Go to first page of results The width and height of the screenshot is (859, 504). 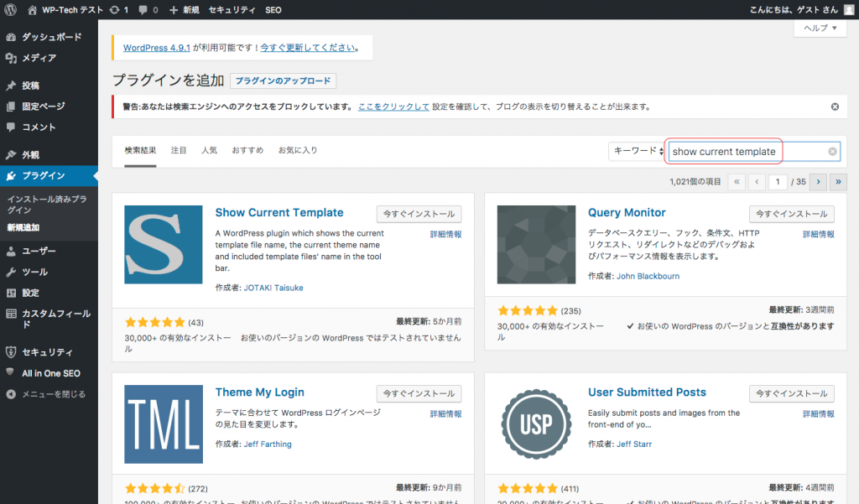(x=737, y=182)
